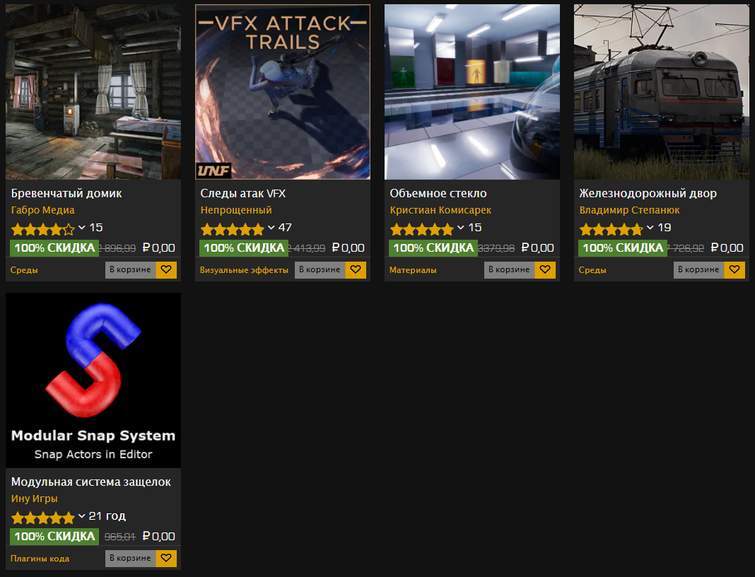Select the Визуальные эффекты category link
This screenshot has height=577, width=755.
[244, 270]
